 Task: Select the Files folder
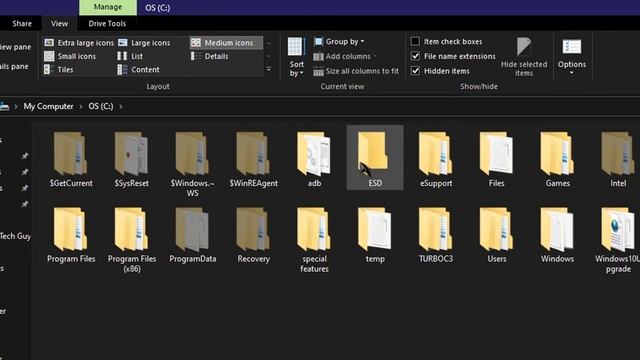pos(496,159)
